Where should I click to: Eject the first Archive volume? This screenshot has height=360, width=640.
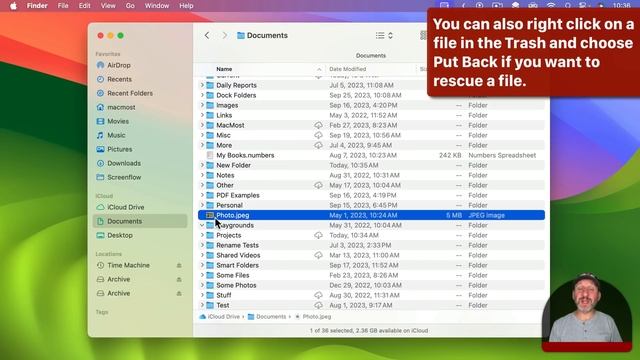click(x=179, y=280)
